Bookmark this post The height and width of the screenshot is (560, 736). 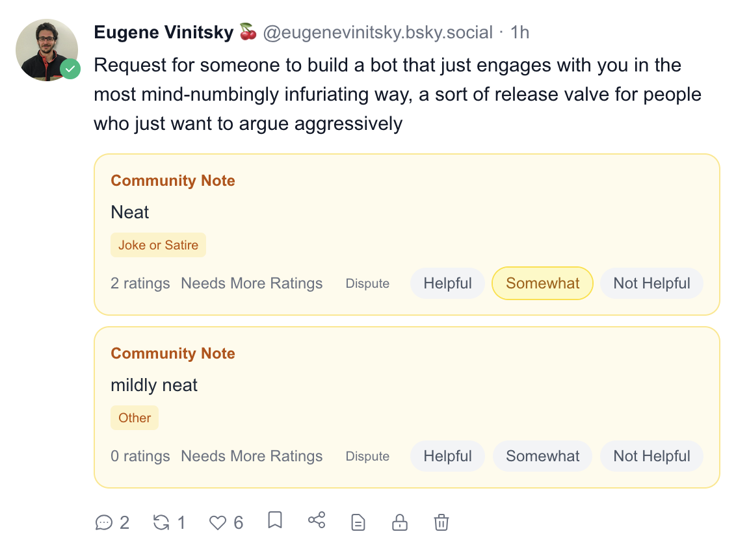275,520
